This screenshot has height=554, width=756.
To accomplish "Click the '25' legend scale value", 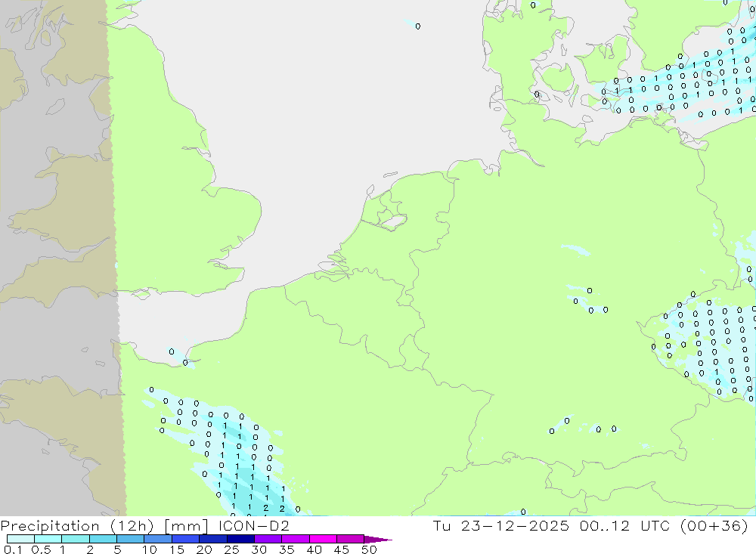I will [231, 549].
